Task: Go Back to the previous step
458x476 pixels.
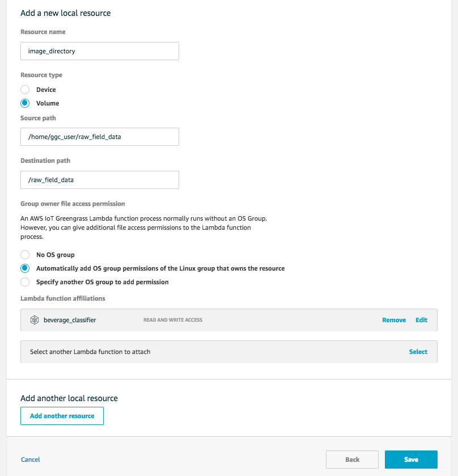Action: (x=352, y=460)
